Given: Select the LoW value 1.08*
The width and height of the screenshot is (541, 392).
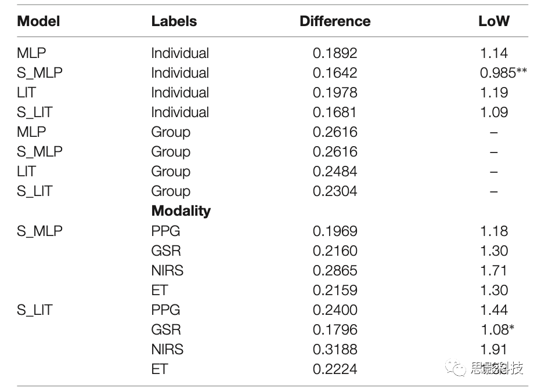Looking at the screenshot, I should point(497,329).
